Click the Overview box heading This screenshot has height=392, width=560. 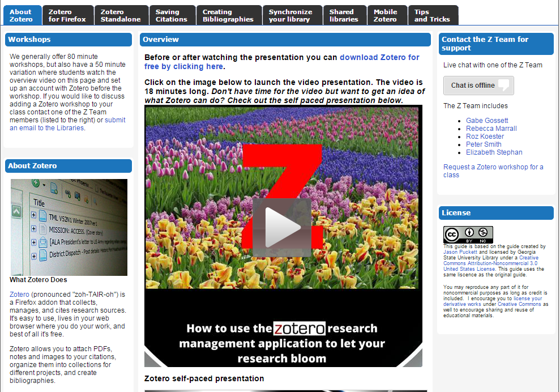[285, 39]
